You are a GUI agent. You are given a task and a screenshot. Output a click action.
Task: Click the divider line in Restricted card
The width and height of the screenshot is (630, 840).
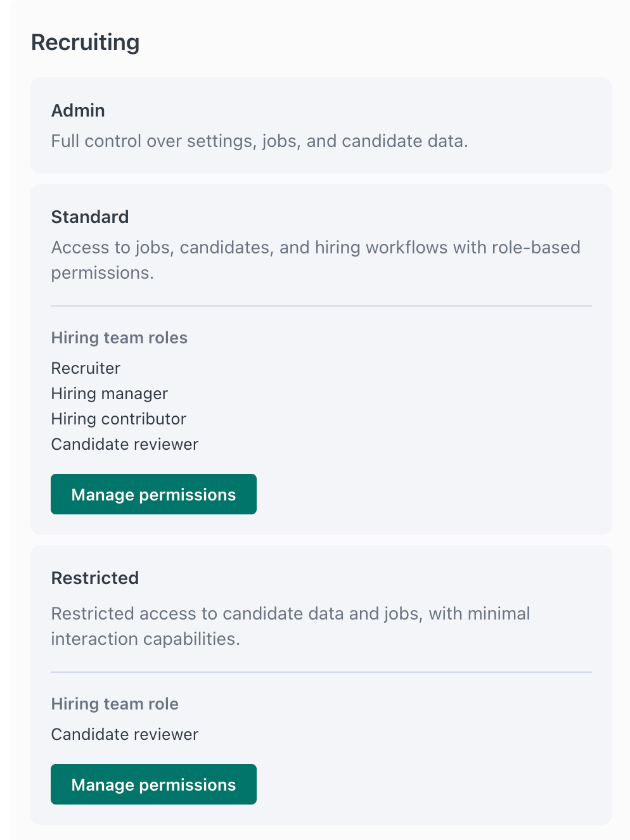321,672
